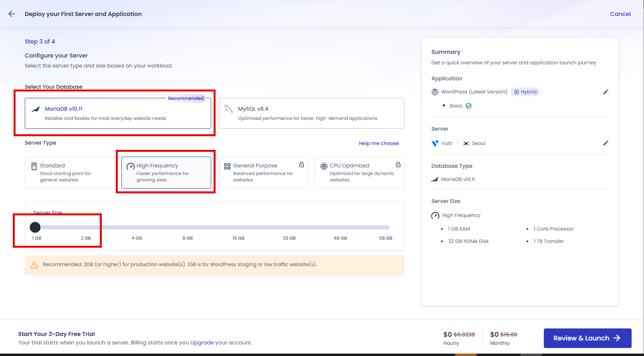Click the High Frequency icon under Server Size
Viewport: 644px width, 356px height.
coord(435,216)
